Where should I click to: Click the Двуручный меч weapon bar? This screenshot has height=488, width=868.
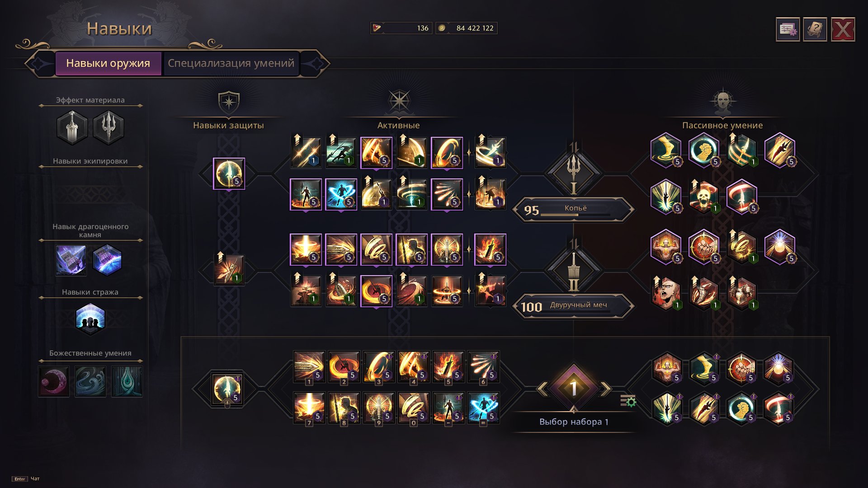(x=574, y=306)
